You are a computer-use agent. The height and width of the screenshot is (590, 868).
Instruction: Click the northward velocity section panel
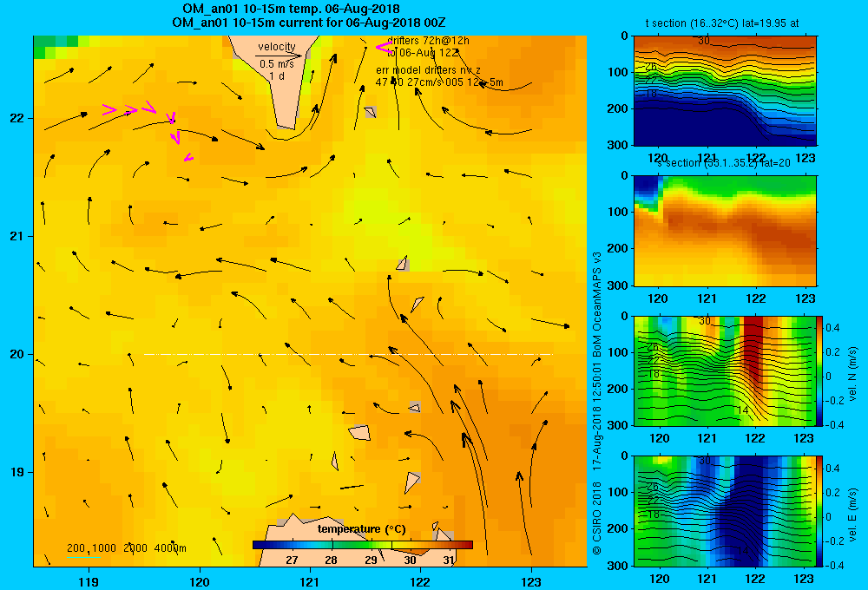click(725, 370)
